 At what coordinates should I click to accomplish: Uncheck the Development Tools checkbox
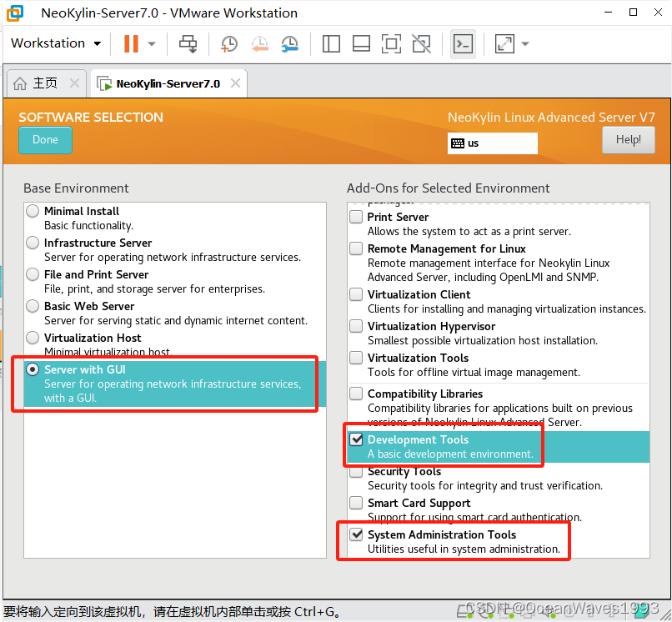356,439
